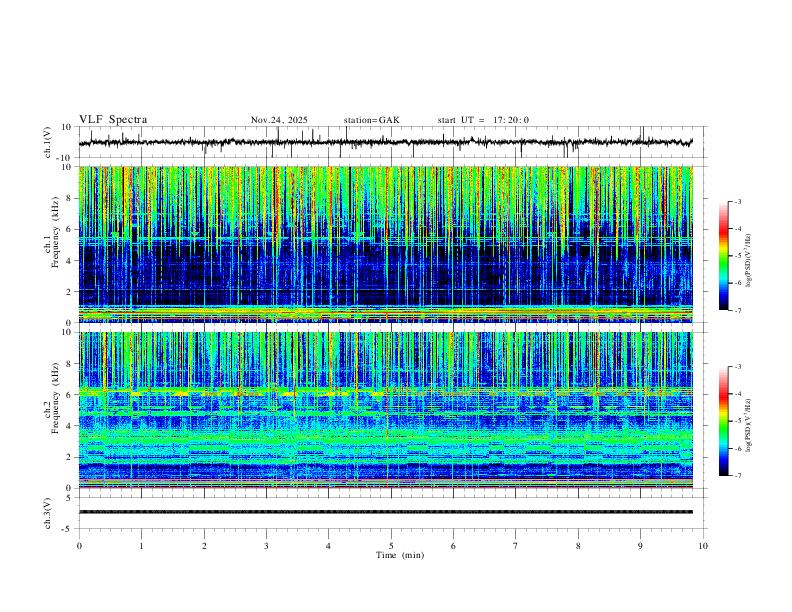Click ch.1 colorbar 'log(PSD)(V²/Hz)' label
The width and height of the screenshot is (792, 612).
[x=748, y=260]
